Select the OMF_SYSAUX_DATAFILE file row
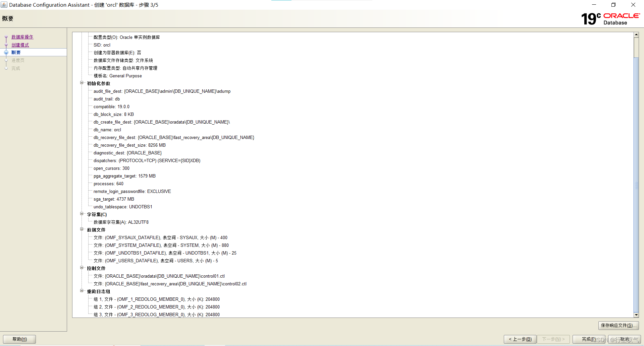This screenshot has height=346, width=644. tap(161, 237)
